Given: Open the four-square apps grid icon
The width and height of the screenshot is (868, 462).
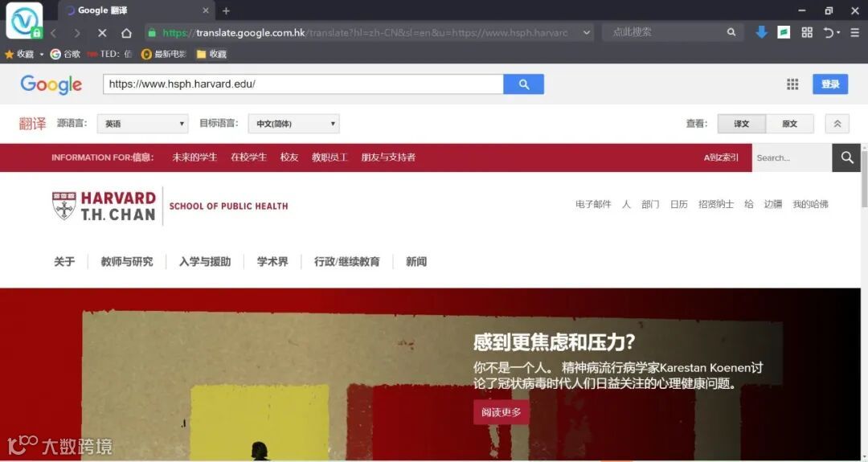Looking at the screenshot, I should point(807,32).
